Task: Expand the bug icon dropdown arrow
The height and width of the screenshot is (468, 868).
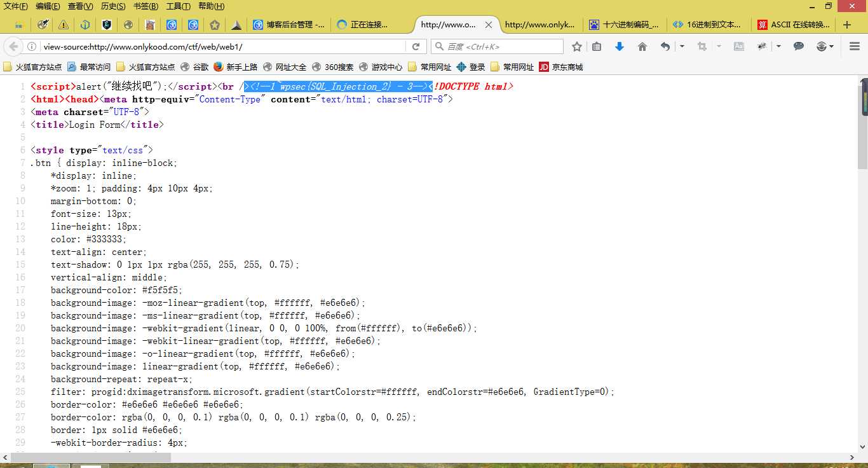Action: (x=778, y=46)
